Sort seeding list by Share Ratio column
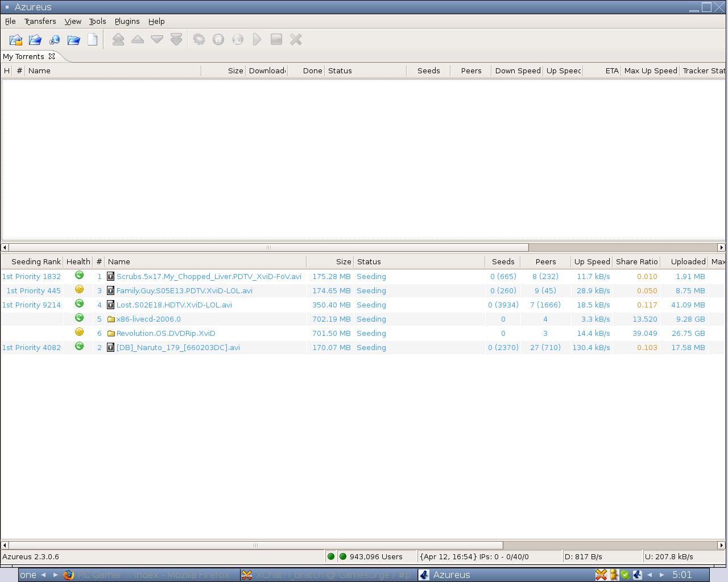 pos(636,261)
